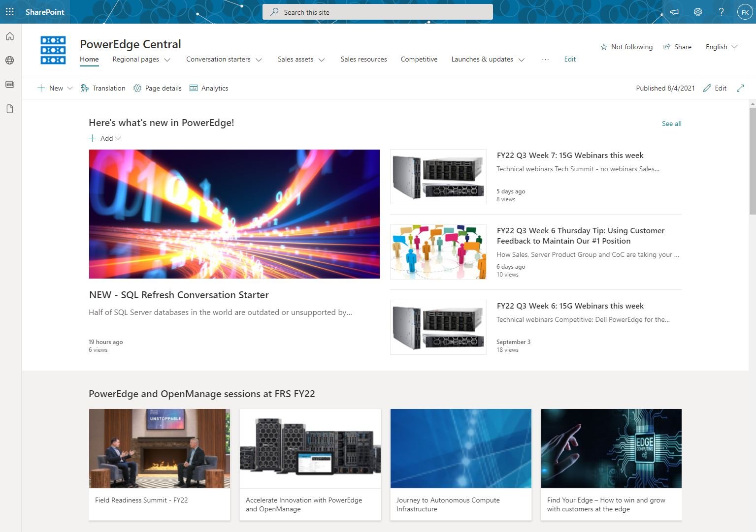Select the Home navigation tab

coord(90,59)
